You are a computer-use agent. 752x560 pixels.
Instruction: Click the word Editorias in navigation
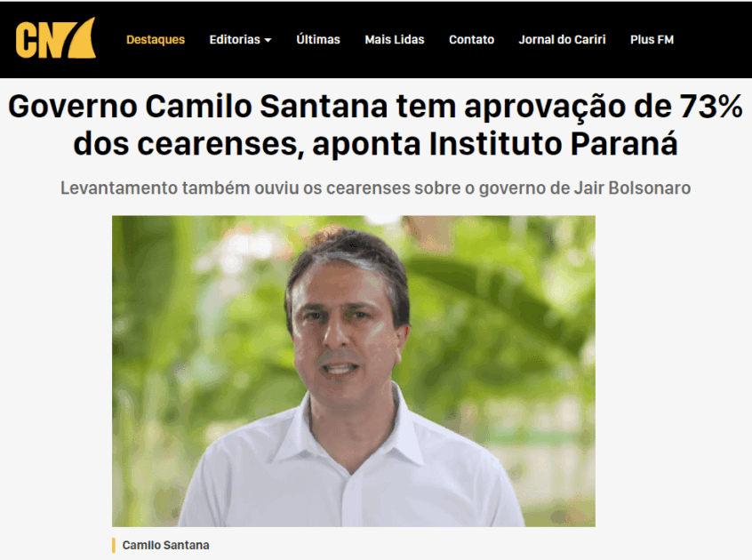tap(235, 39)
